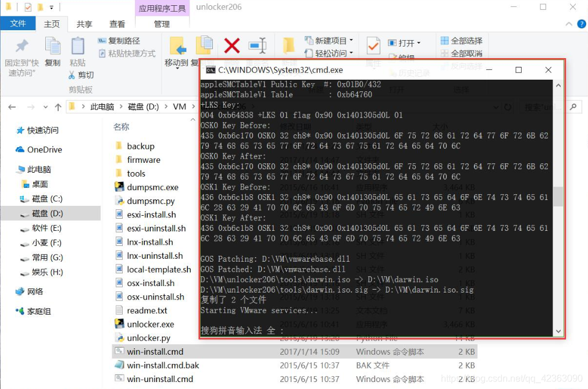This screenshot has width=588, height=389.
Task: Click the Up one level arrow
Action: 58,107
